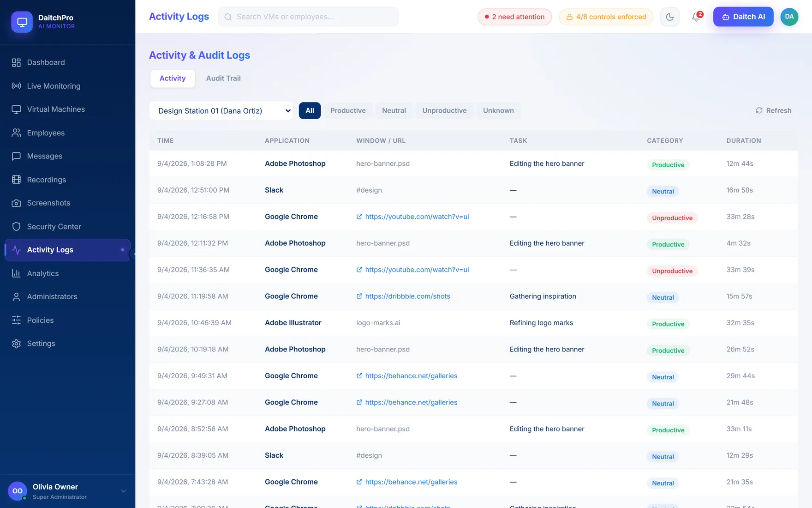This screenshot has width=812, height=508.
Task: Open the Design Station 01 VM dropdown
Action: pos(221,111)
